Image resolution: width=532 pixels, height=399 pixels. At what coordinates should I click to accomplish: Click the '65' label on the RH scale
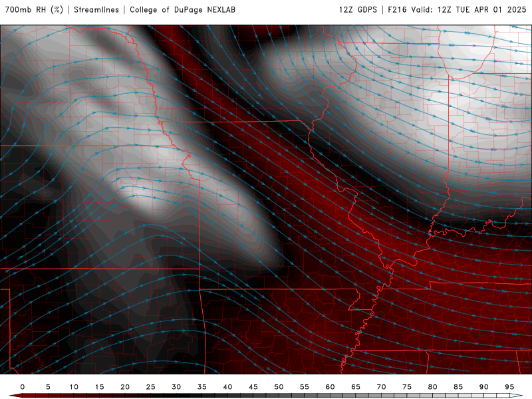click(356, 387)
